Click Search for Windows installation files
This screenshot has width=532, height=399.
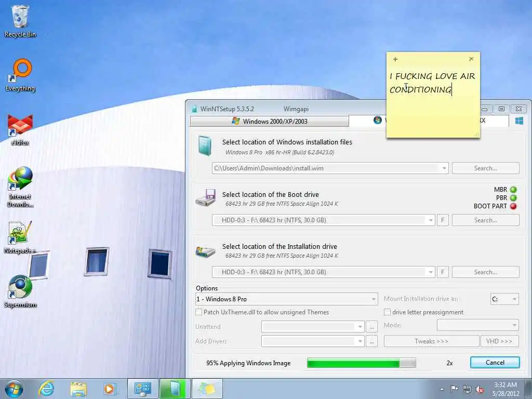click(x=486, y=168)
